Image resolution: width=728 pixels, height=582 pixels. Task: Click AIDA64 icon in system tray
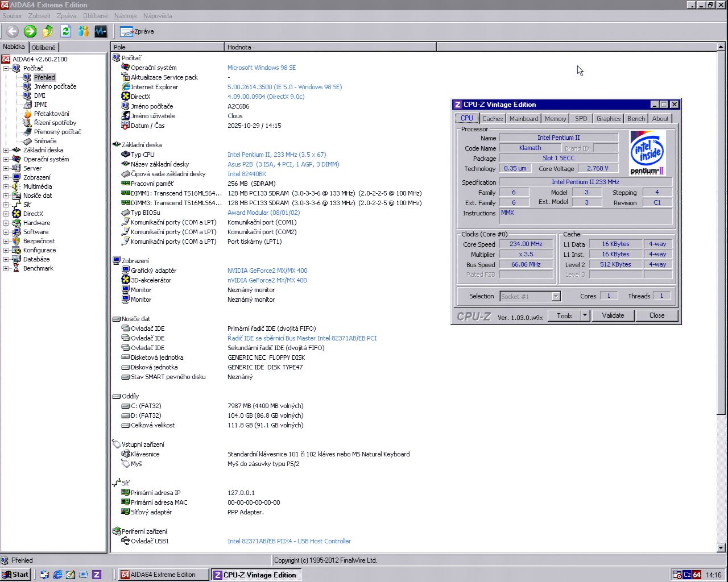(697, 575)
